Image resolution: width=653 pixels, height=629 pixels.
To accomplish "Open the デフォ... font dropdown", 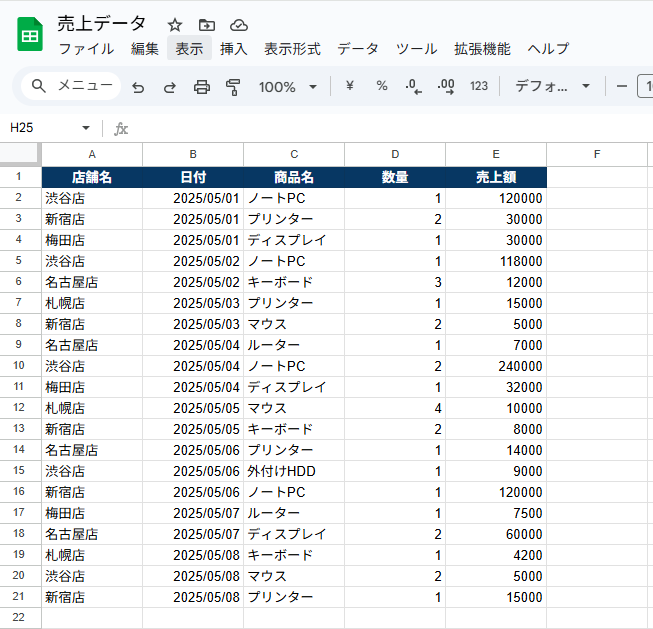I will (553, 86).
